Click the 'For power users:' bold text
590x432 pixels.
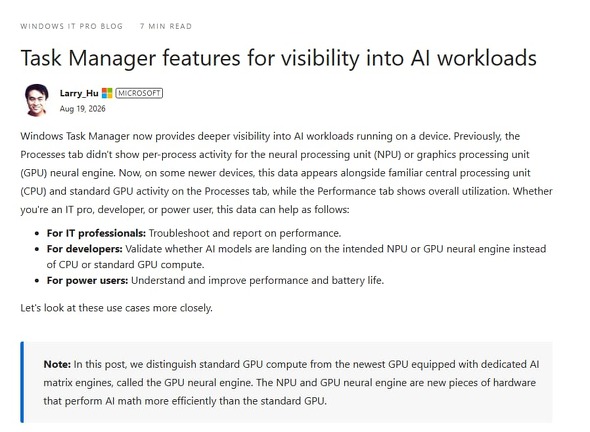tap(87, 281)
